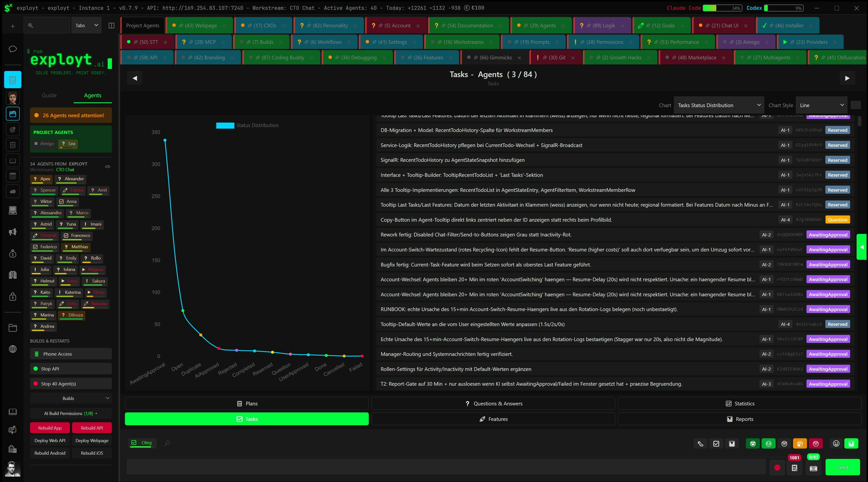Screen dimensions: 868x482
Task: Open the Questions & Answers section
Action: click(x=493, y=403)
